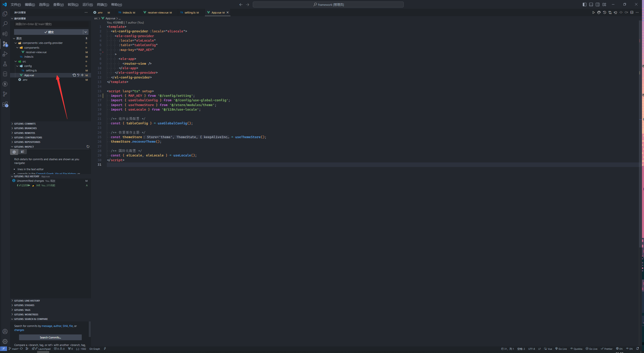
Task: Select the receiver-view.vue changed file
Action: click(x=50, y=52)
